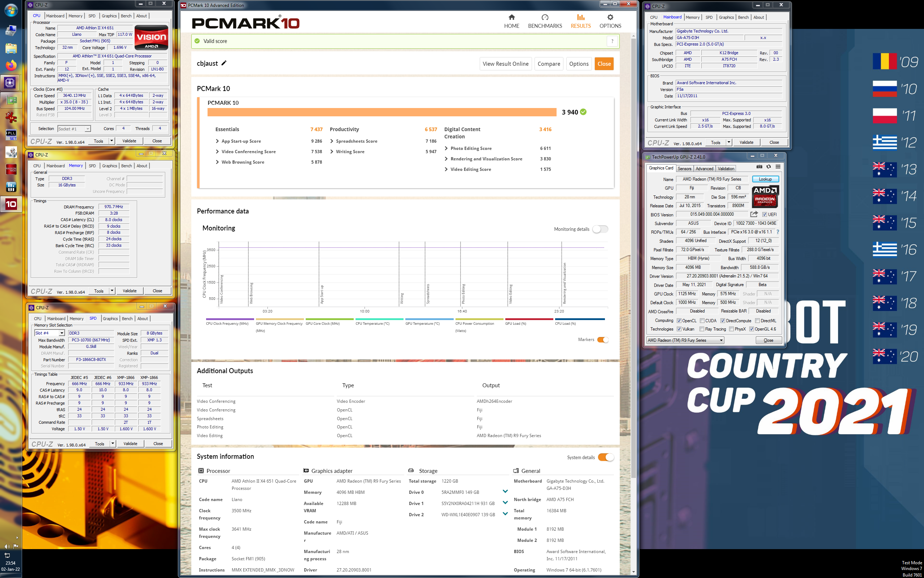924x578 pixels.
Task: Select the CPU Temperature legend swatch
Action: (379, 319)
